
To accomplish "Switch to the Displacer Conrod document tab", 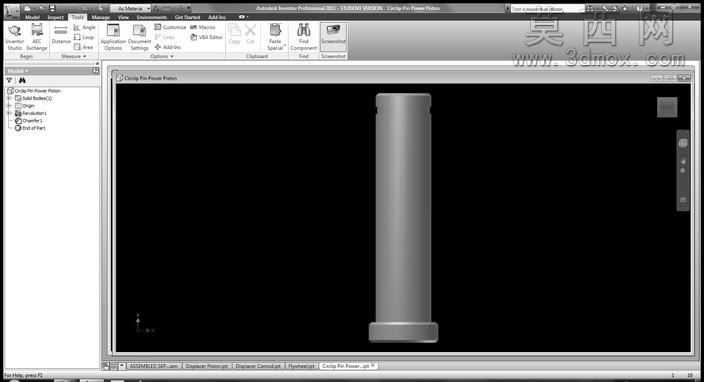I will coord(258,366).
